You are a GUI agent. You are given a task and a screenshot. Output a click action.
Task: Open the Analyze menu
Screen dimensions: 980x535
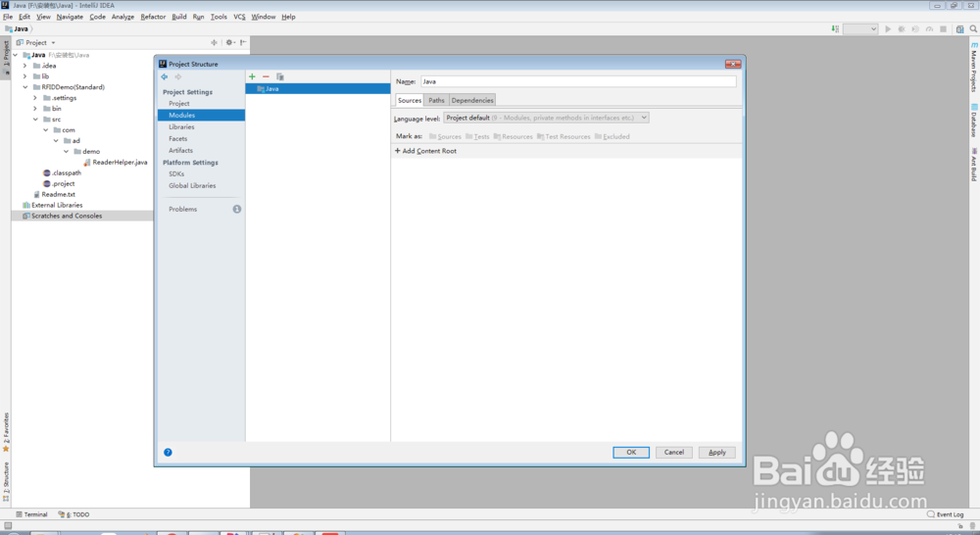[x=122, y=17]
